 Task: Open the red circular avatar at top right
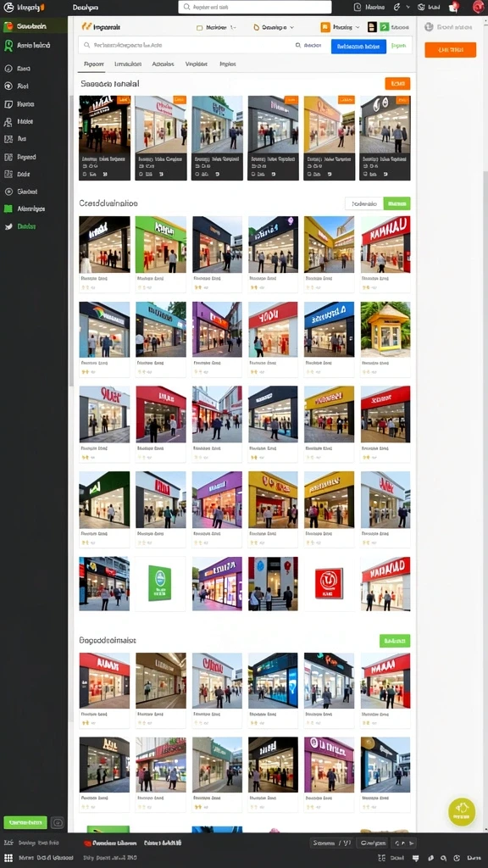[478, 7]
